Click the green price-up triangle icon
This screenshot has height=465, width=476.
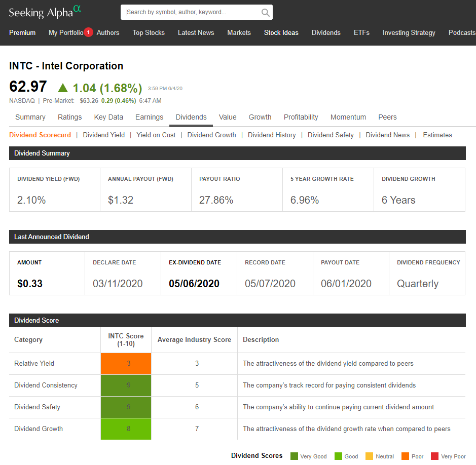coord(63,88)
